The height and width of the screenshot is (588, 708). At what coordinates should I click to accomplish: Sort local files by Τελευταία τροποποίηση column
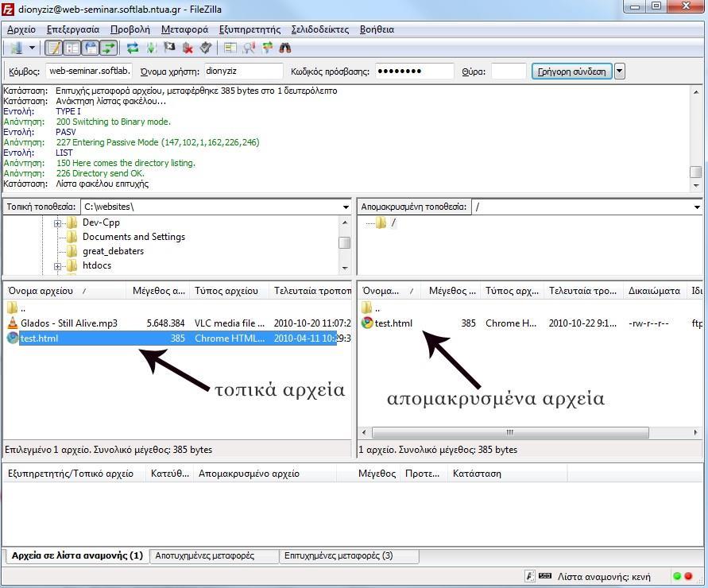tap(310, 291)
